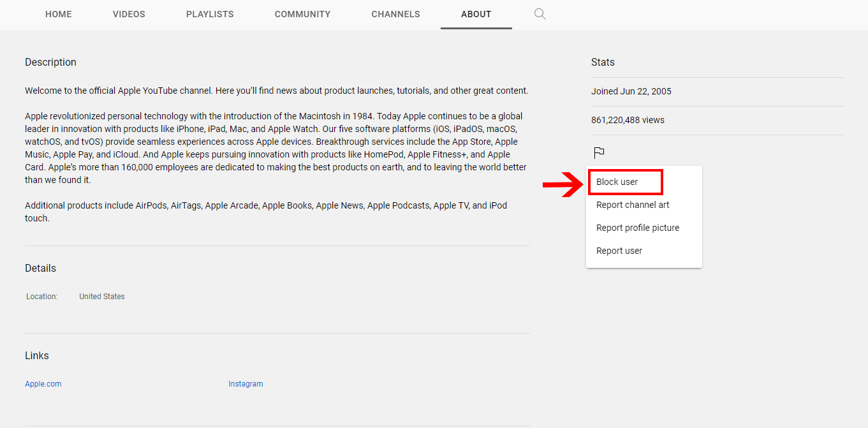Viewport: 868px width, 428px height.
Task: Visit Apple's Instagram link
Action: (x=246, y=383)
